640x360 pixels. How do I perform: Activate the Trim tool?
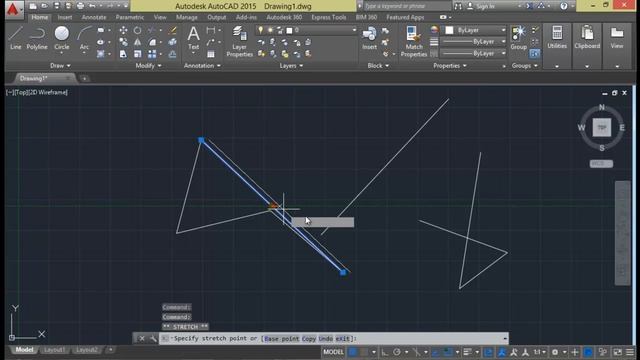pos(151,30)
